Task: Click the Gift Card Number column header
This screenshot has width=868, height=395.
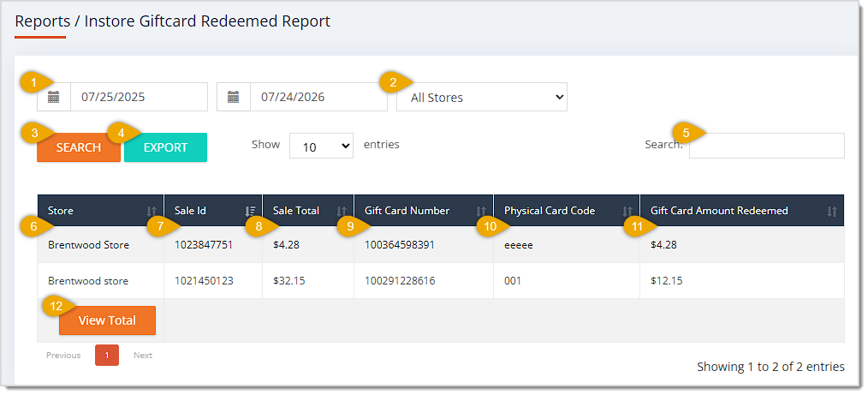Action: tap(424, 211)
